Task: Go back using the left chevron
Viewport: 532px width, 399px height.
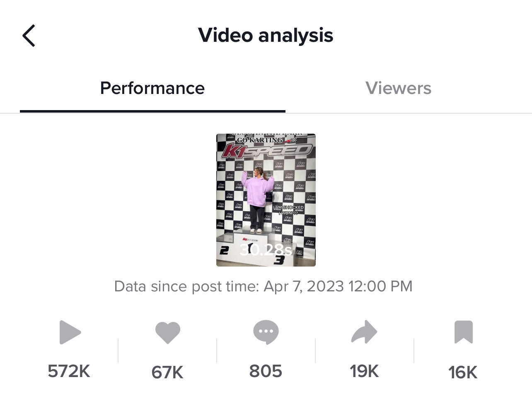Action: pos(29,36)
